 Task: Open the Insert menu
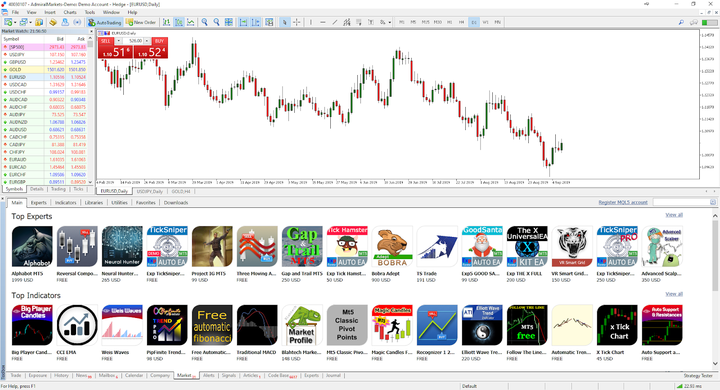(x=50, y=12)
